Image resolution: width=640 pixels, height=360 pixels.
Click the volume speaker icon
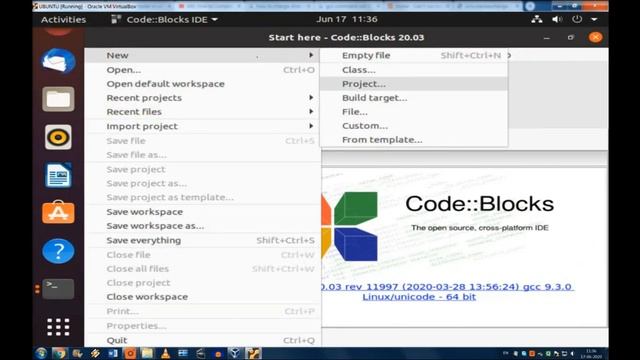tap(557, 19)
